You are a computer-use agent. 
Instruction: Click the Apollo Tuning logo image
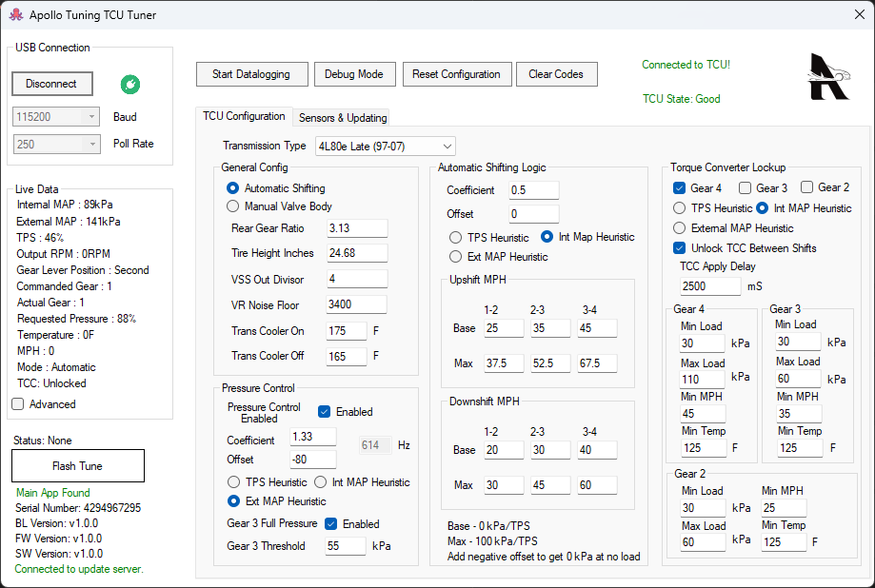pos(829,77)
